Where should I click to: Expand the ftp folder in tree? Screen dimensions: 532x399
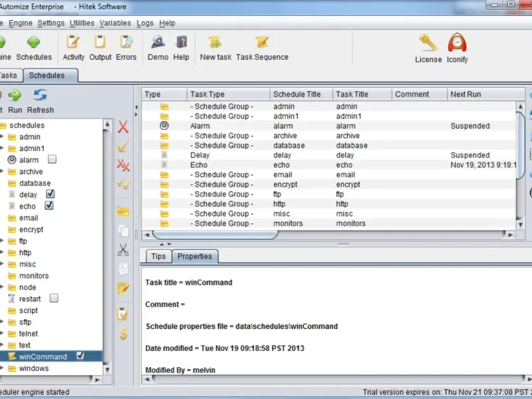coord(2,241)
